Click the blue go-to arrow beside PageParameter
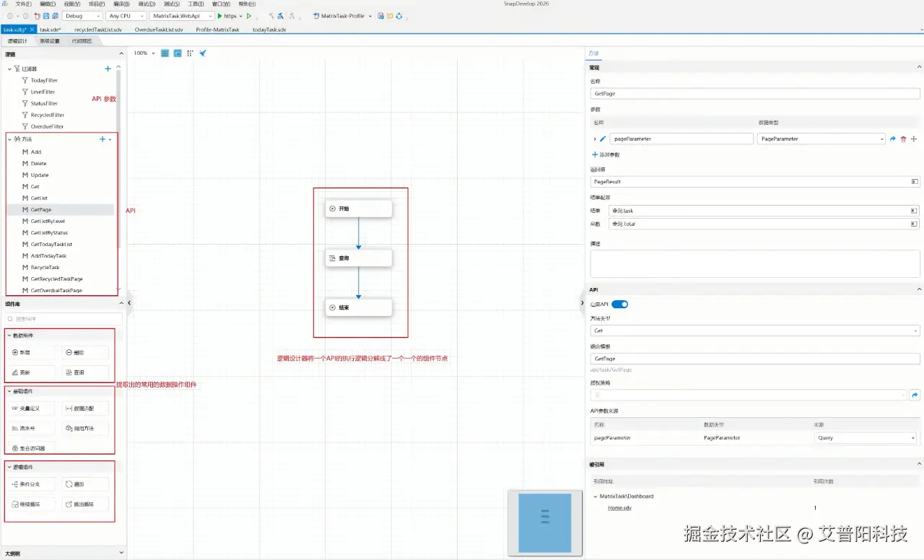 (x=893, y=139)
